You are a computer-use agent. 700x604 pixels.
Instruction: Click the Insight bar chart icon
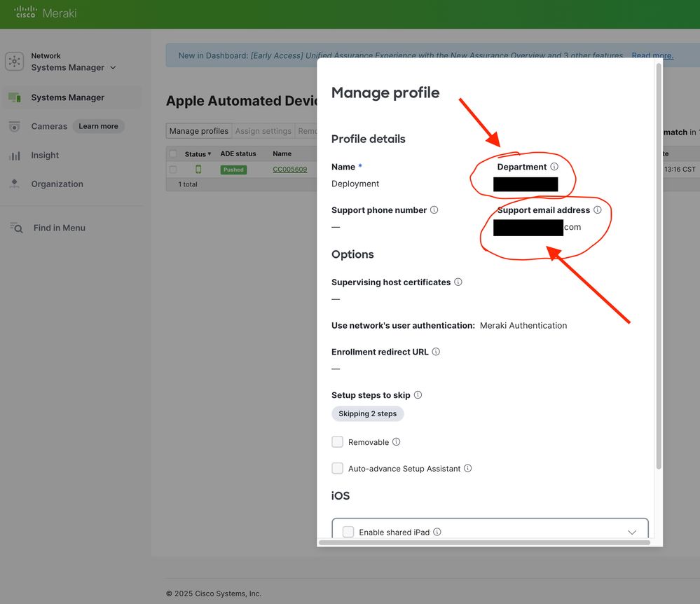(14, 156)
